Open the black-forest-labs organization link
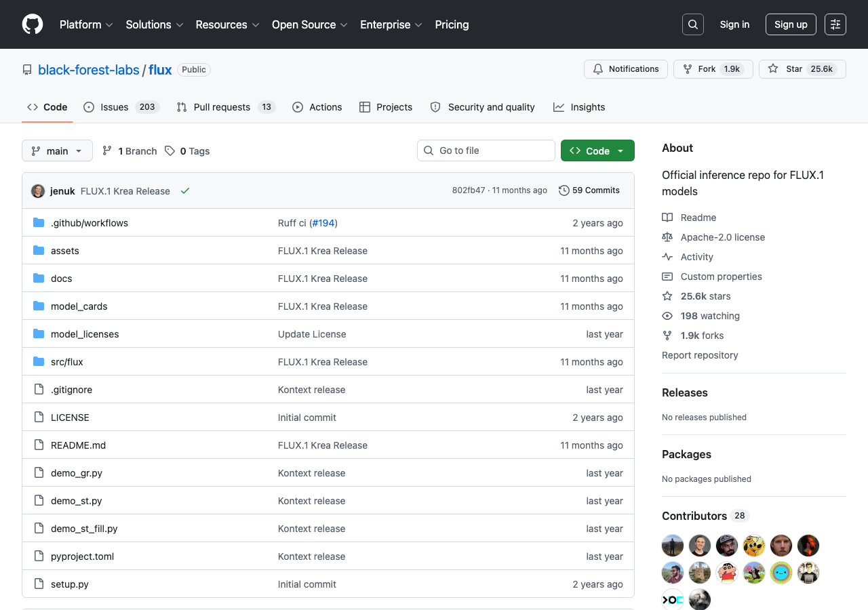 point(89,70)
